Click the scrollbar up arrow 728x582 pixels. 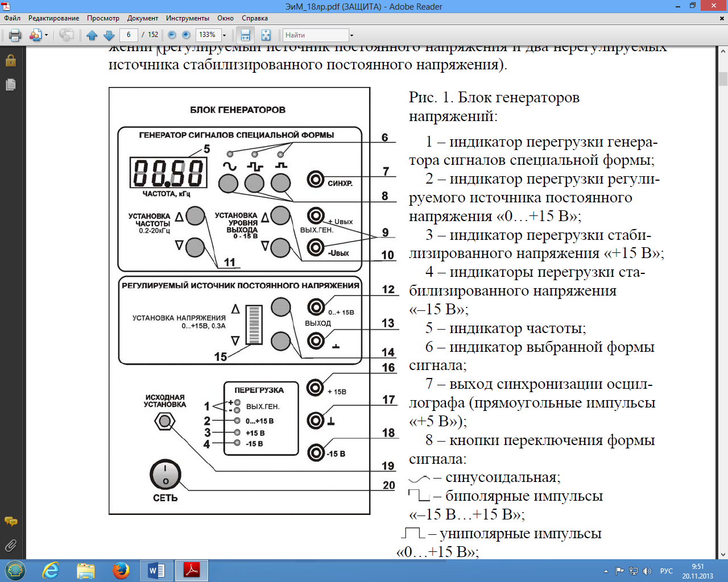[x=723, y=51]
